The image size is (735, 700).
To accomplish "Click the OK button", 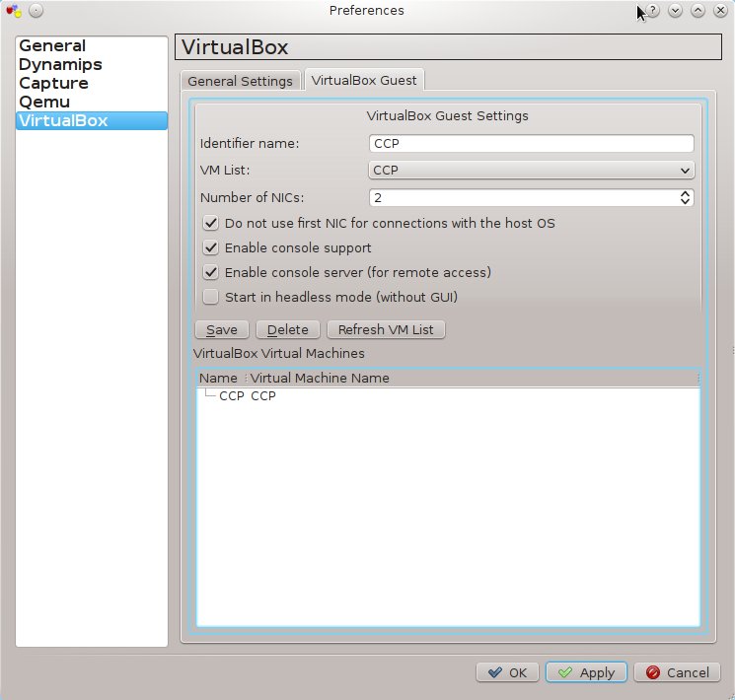I will tap(507, 672).
